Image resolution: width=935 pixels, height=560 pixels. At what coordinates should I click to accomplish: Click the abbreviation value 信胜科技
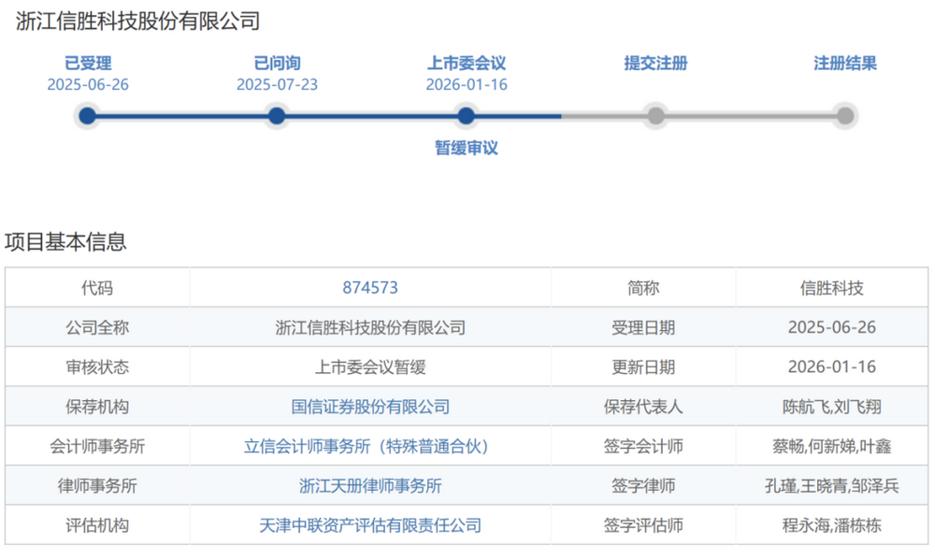pyautogui.click(x=832, y=288)
